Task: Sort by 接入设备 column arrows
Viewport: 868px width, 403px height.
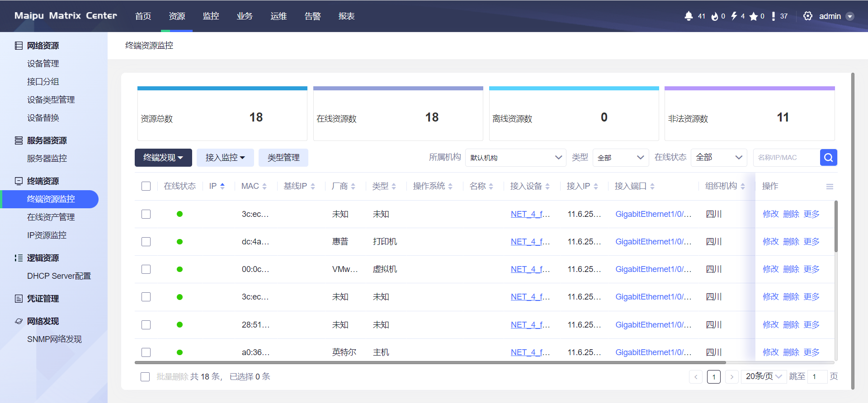Action: (547, 186)
